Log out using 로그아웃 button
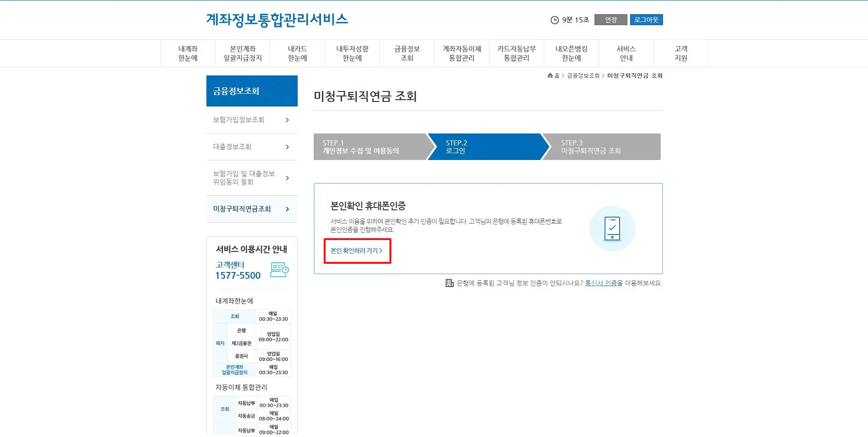This screenshot has width=868, height=437. tap(646, 20)
